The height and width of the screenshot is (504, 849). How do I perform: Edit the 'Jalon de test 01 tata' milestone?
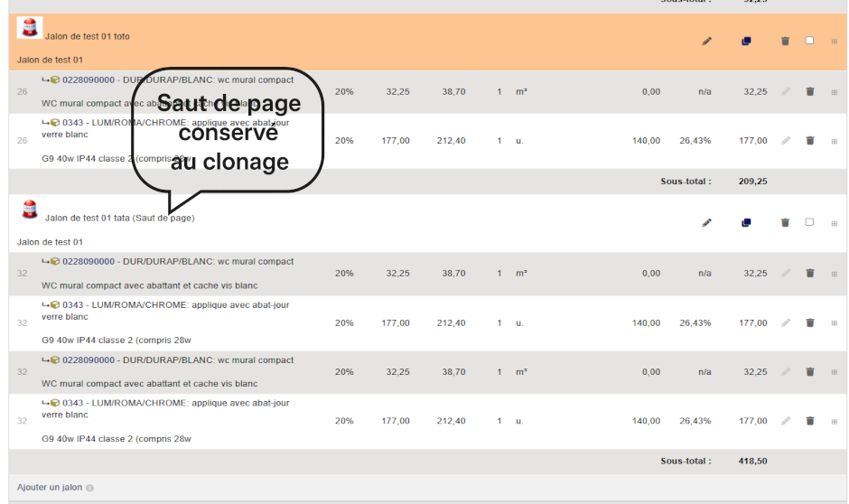706,223
